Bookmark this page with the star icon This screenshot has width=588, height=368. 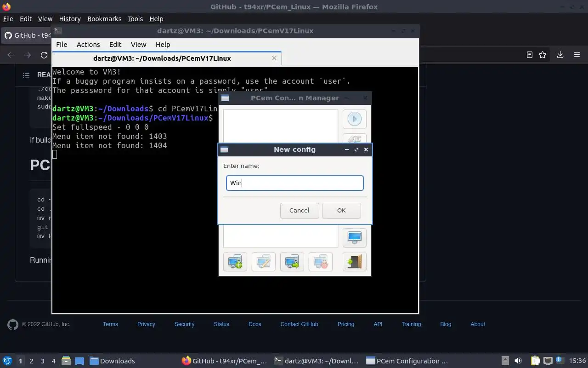pos(543,55)
